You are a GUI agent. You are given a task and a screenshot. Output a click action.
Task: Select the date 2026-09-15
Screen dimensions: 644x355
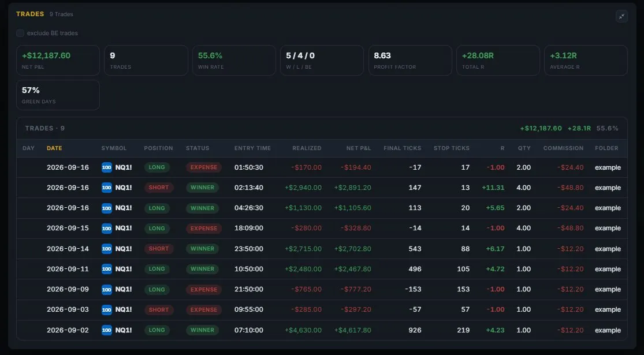tap(68, 228)
